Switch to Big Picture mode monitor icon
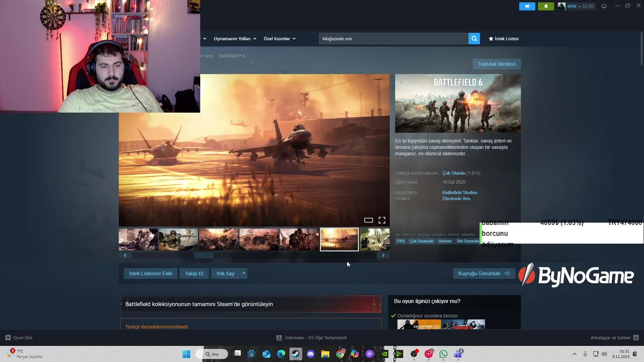Viewport: 644px width, 362px height. [x=604, y=6]
